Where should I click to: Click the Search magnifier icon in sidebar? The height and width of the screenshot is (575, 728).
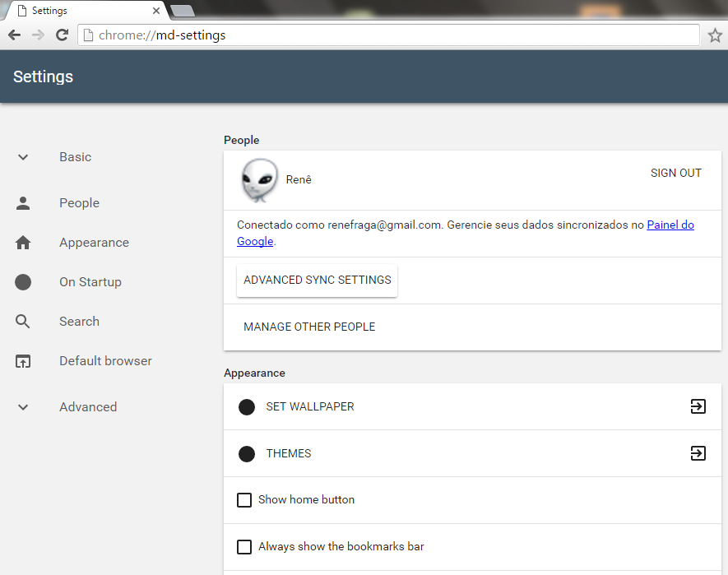click(23, 322)
